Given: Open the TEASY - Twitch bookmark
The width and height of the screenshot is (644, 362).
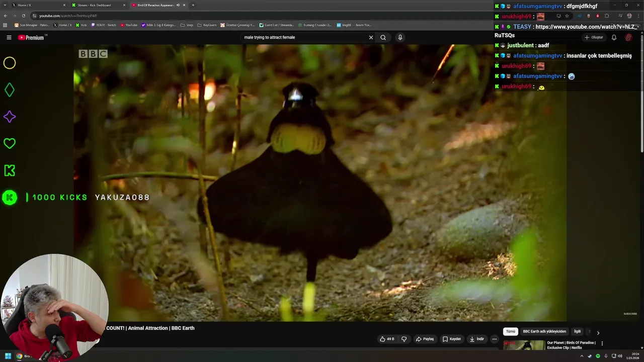Looking at the screenshot, I should pos(104,25).
